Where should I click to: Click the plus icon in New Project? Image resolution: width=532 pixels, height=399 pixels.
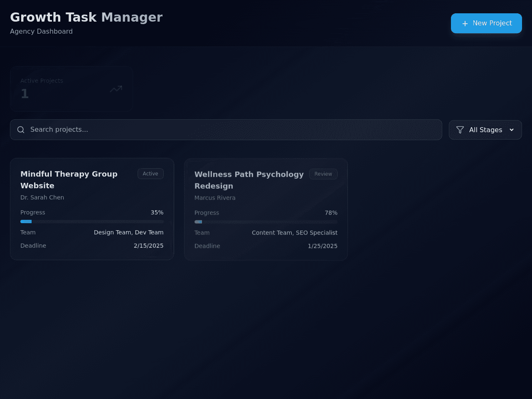465,24
